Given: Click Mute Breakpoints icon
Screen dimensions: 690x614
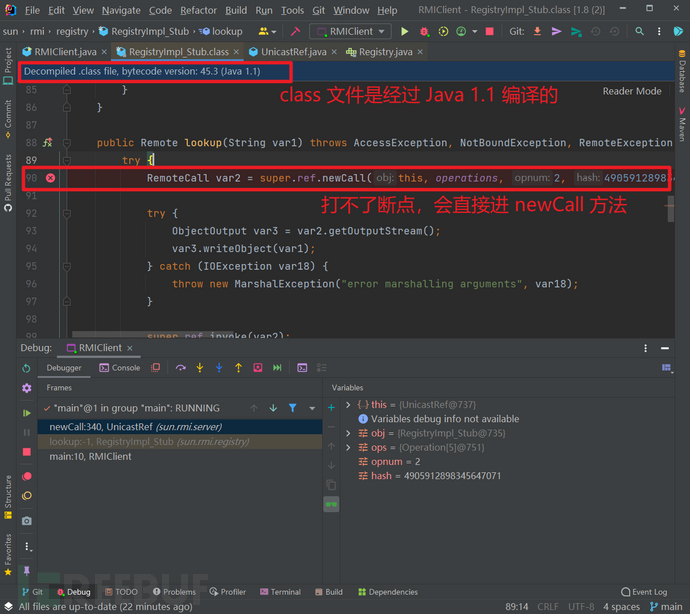Looking at the screenshot, I should click(x=27, y=496).
